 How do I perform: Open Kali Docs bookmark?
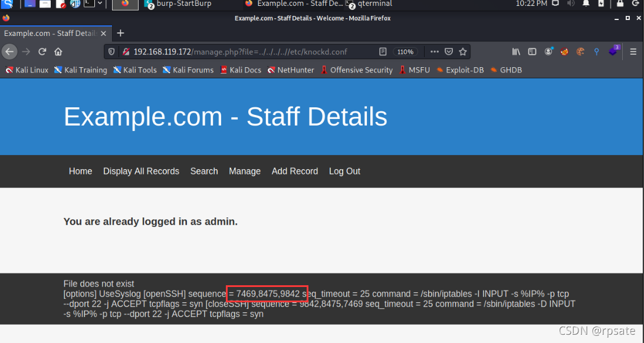241,70
